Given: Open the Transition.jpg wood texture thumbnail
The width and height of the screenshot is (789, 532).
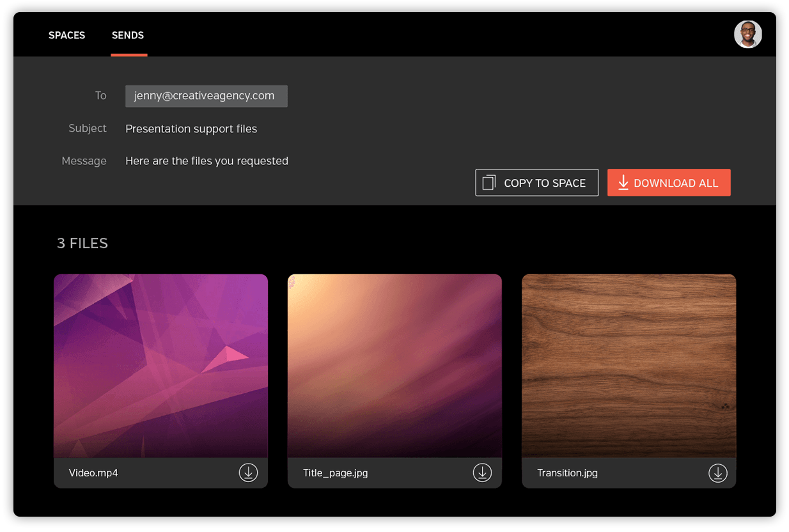Looking at the screenshot, I should (629, 366).
